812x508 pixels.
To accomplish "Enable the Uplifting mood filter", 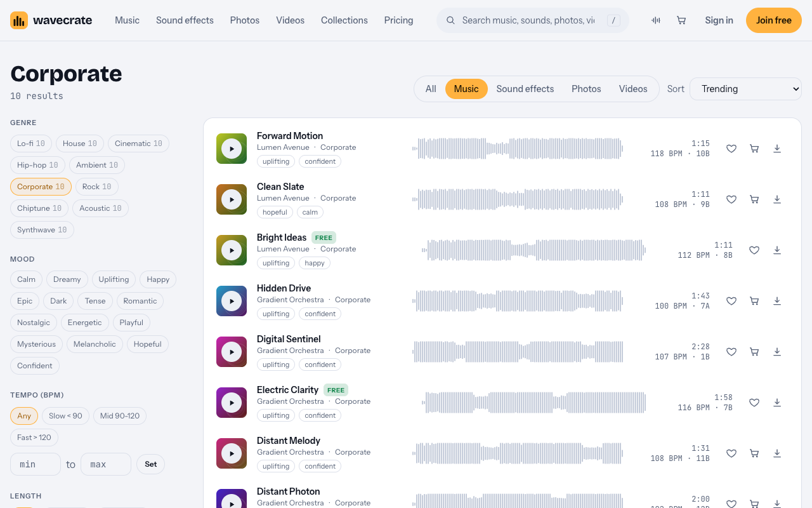I will pos(114,279).
